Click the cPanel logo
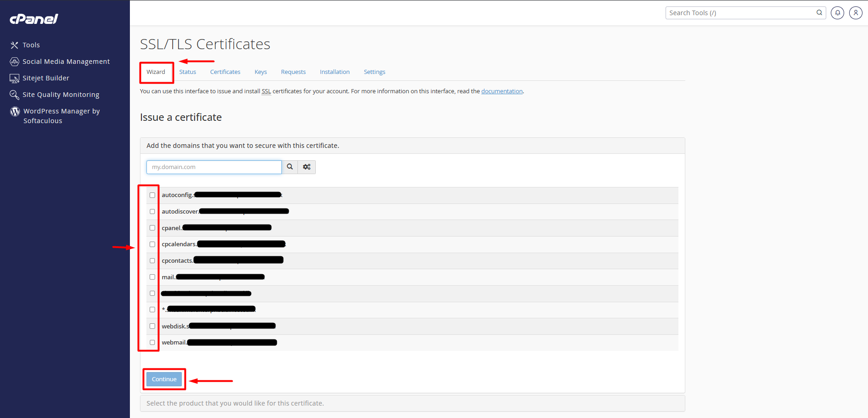 point(34,19)
